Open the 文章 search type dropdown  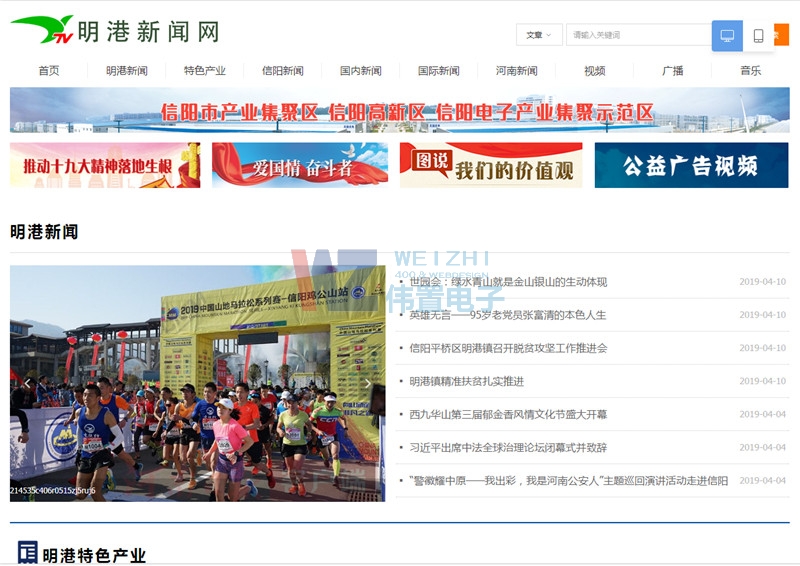pos(539,35)
